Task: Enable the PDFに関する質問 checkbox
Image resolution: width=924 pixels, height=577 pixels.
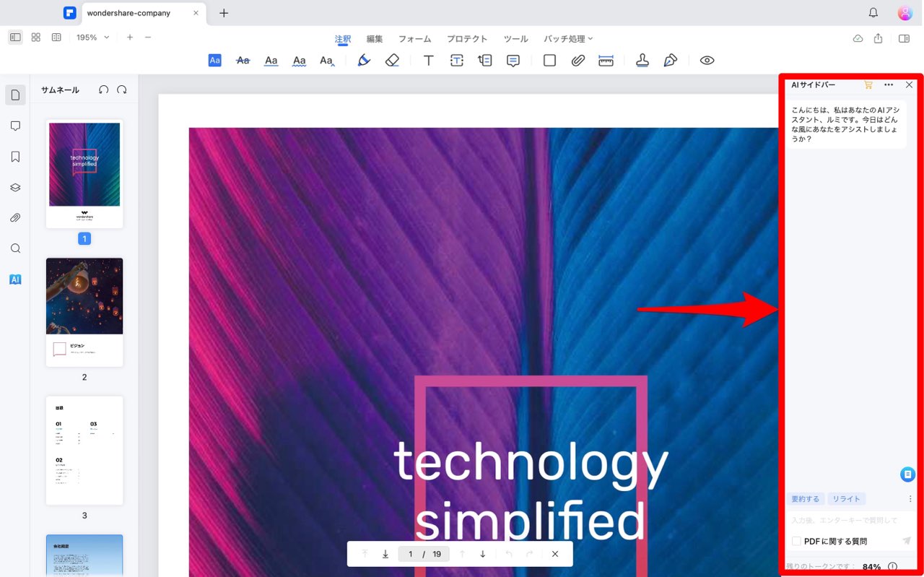Action: pos(796,541)
